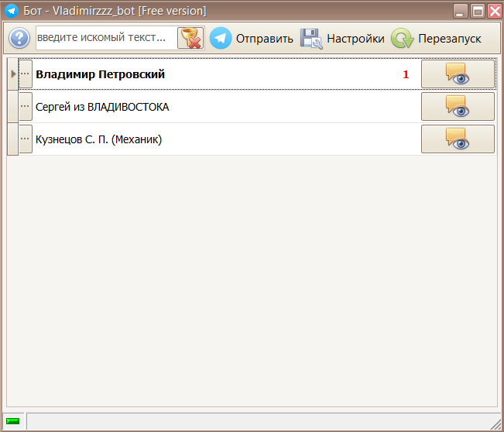The height and width of the screenshot is (432, 504).
Task: Select row header of Сергей из ВЛАДИВОСТОКА
Action: tap(13, 106)
